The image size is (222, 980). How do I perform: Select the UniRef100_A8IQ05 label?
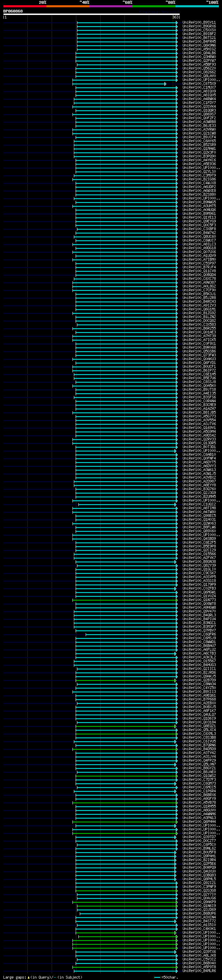click(199, 95)
